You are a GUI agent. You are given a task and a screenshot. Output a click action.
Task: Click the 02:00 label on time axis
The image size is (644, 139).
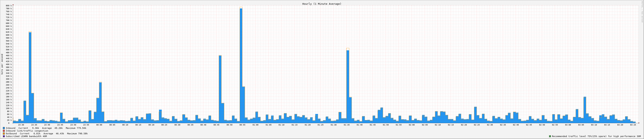coord(412,125)
